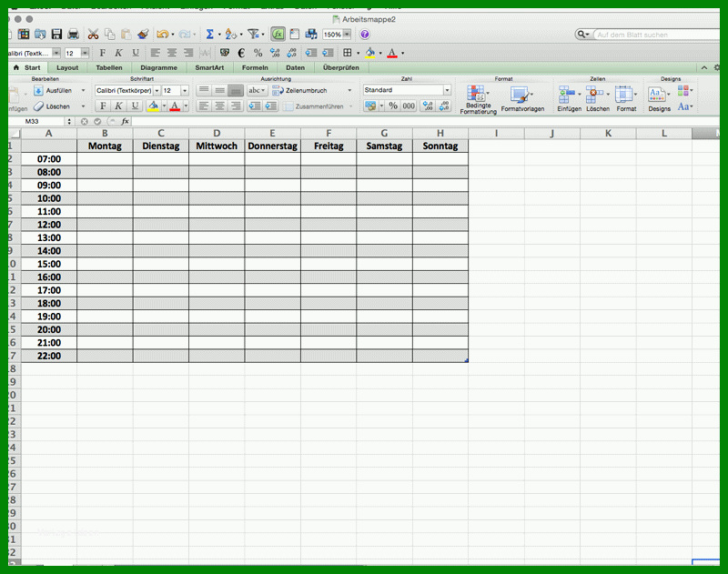Toggle bottom vertical alignment in the ribbon
The height and width of the screenshot is (574, 728).
pyautogui.click(x=236, y=90)
